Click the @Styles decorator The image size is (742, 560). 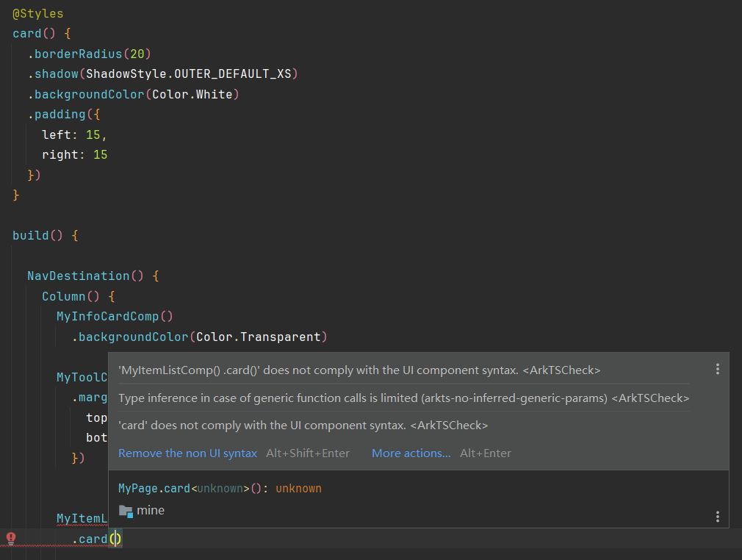38,14
